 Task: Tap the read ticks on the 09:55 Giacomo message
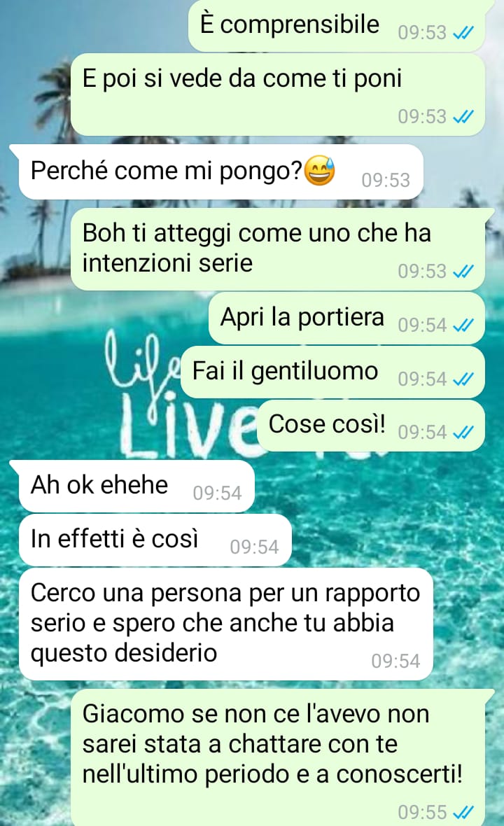(x=463, y=812)
